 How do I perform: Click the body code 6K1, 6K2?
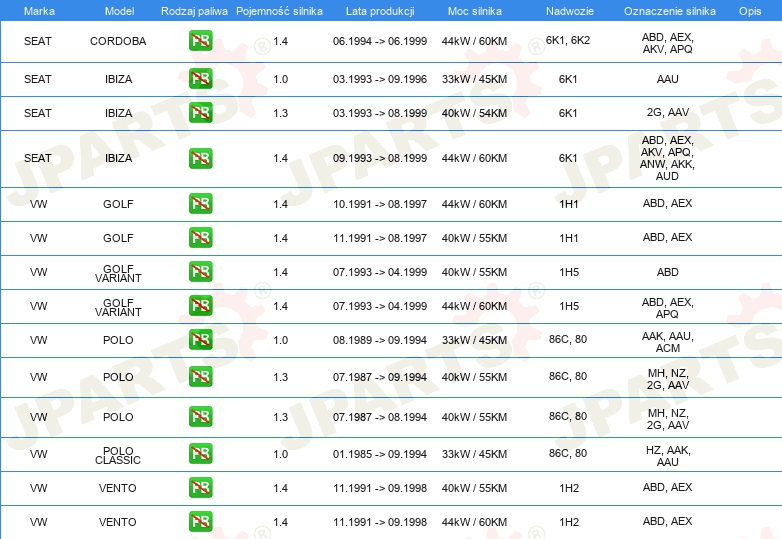pyautogui.click(x=568, y=40)
